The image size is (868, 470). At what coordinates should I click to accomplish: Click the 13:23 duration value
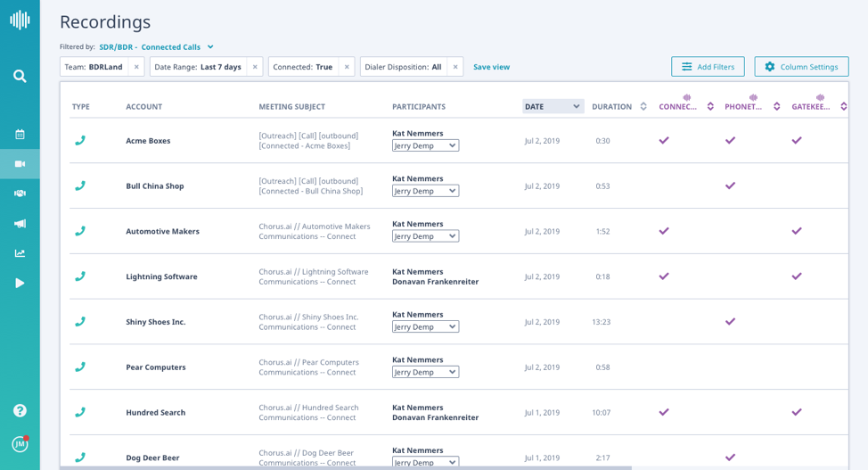tap(602, 322)
